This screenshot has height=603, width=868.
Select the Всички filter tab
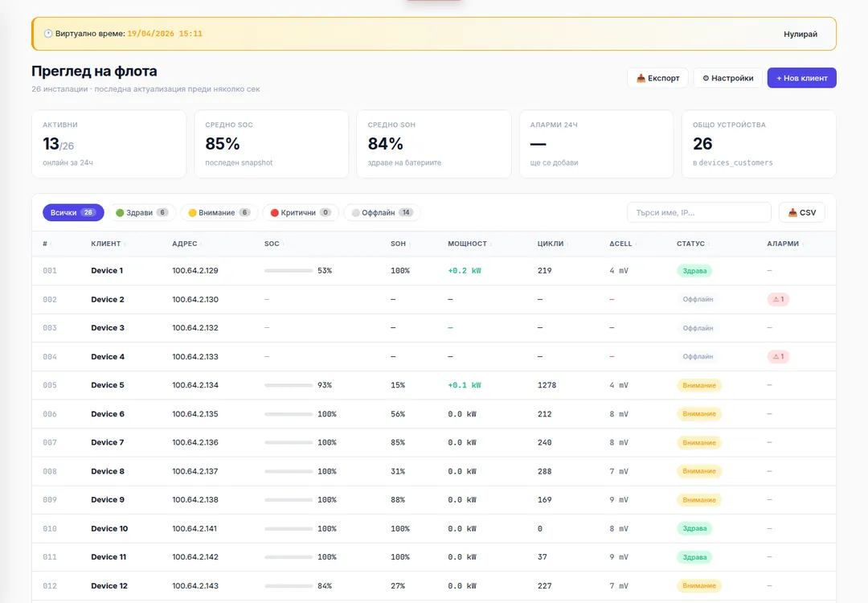tap(73, 212)
